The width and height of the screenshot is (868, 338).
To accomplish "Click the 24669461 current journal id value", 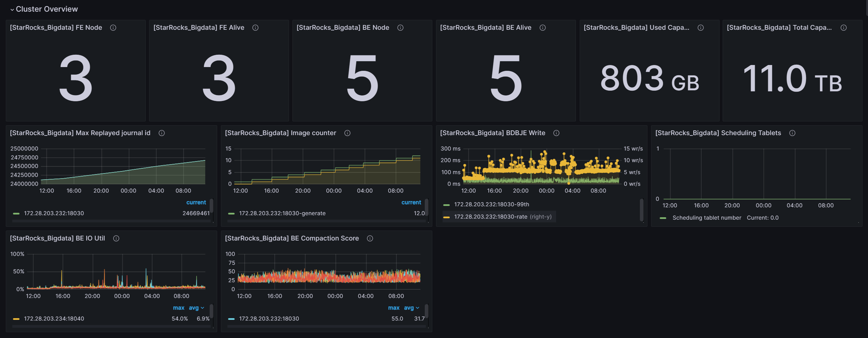I will tap(196, 213).
